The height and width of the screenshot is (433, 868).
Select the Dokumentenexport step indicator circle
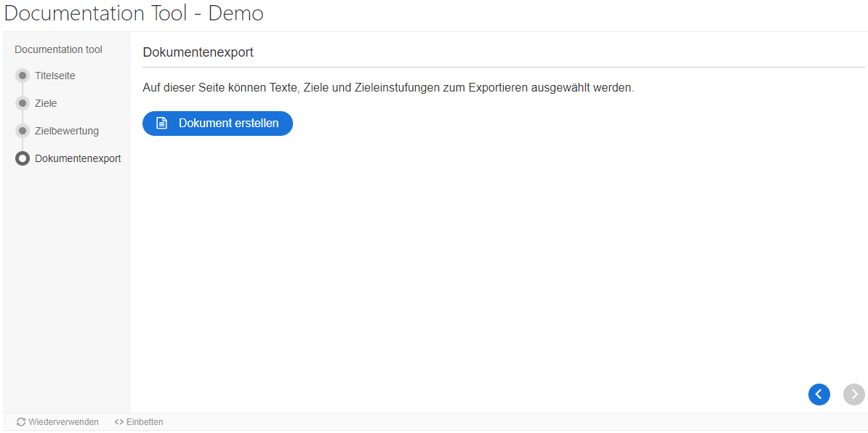(23, 158)
